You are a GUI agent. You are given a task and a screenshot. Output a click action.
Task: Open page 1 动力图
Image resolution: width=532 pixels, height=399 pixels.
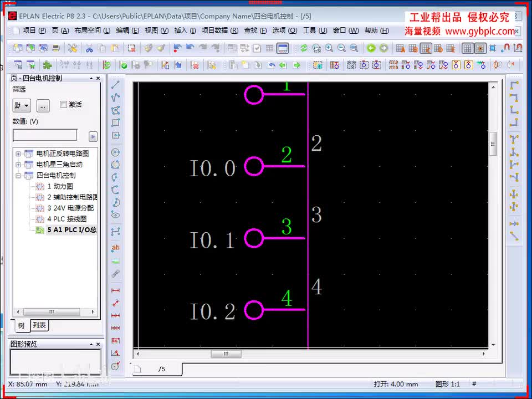(x=60, y=186)
